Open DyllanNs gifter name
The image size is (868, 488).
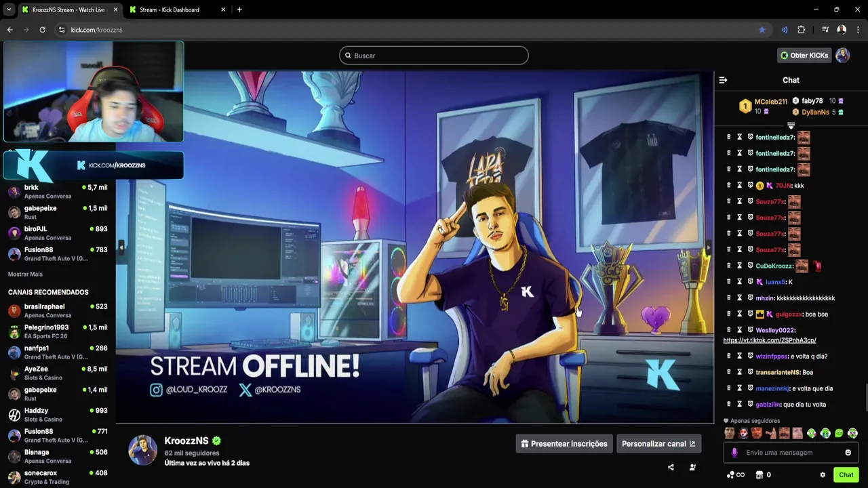(x=815, y=113)
